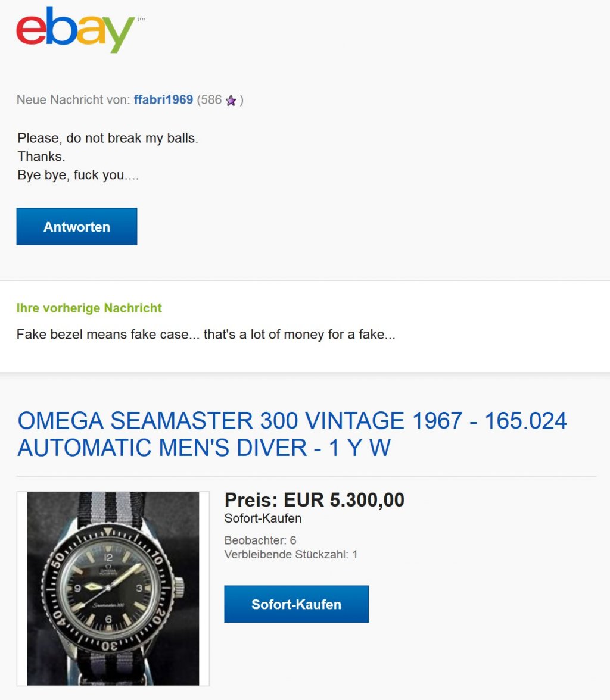Click the Thanks. line in the message
The height and width of the screenshot is (700, 610).
(41, 157)
